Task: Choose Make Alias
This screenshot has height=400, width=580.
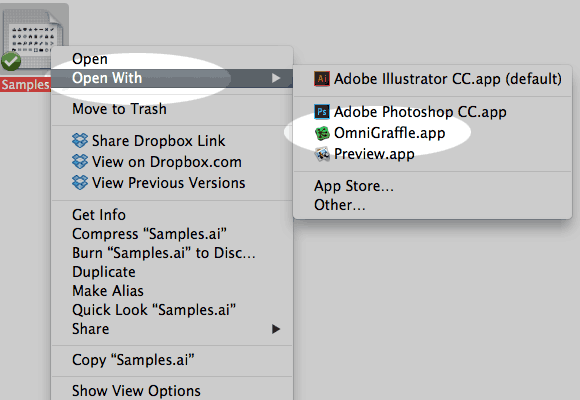Action: pyautogui.click(x=172, y=291)
